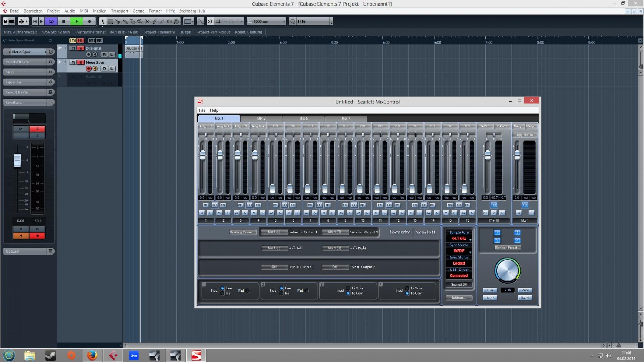
Task: Go to previous marker in transport
Action: [x=35, y=21]
